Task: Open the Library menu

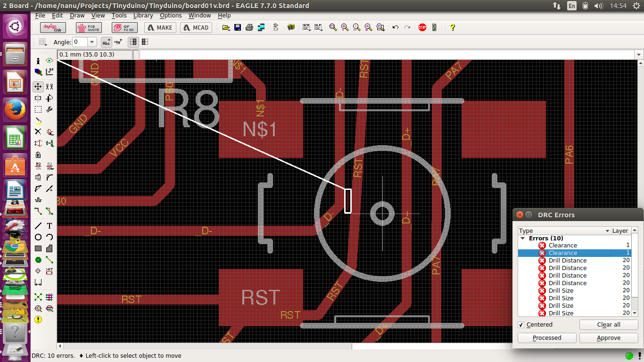Action: tap(143, 16)
